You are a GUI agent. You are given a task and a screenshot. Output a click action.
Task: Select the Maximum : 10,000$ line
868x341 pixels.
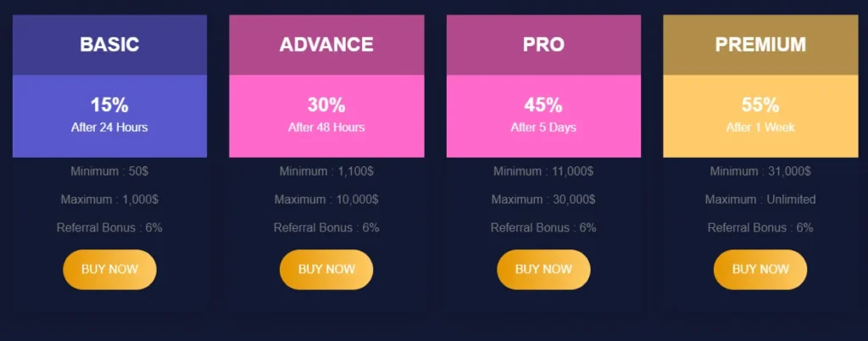[326, 199]
